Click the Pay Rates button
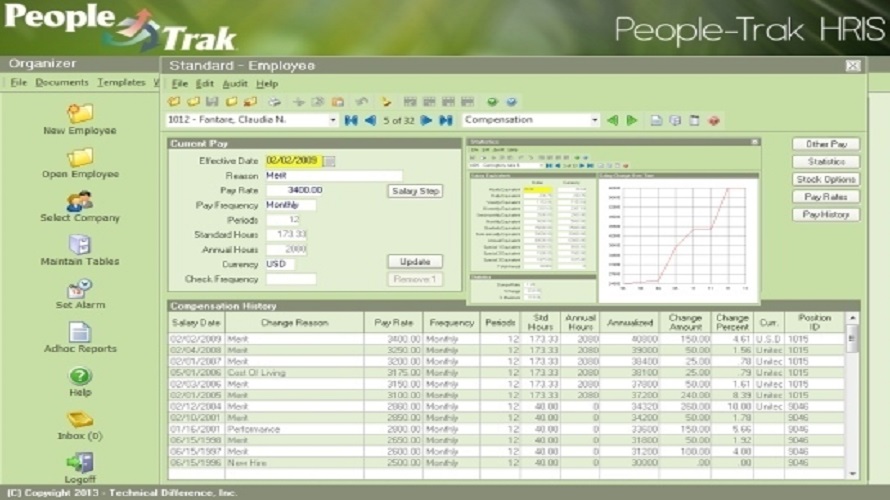Image resolution: width=890 pixels, height=500 pixels. click(x=826, y=197)
